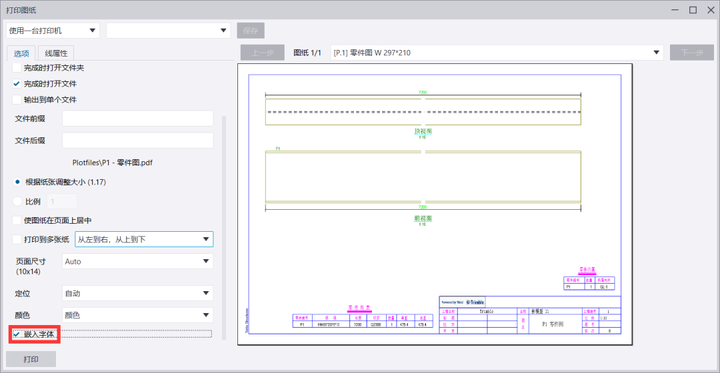Enable 完成时打开文件夹 checkbox
720x373 pixels.
click(x=17, y=68)
